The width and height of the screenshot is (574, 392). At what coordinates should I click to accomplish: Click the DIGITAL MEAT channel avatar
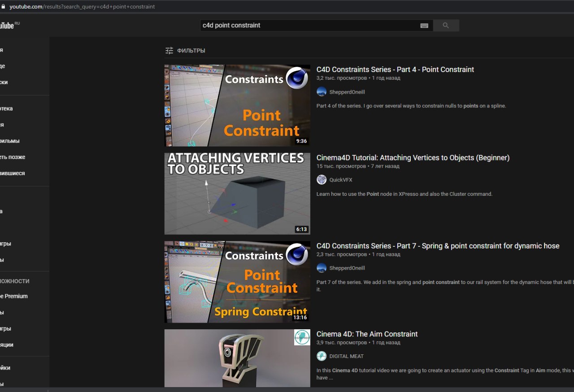pyautogui.click(x=322, y=356)
